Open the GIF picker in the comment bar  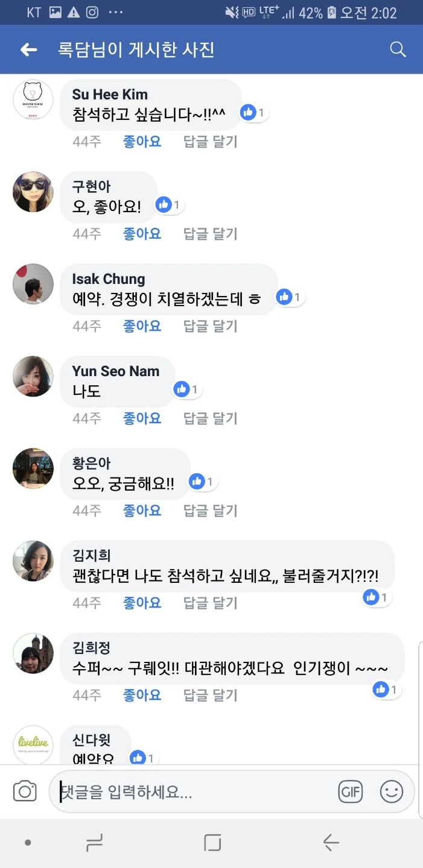[351, 791]
